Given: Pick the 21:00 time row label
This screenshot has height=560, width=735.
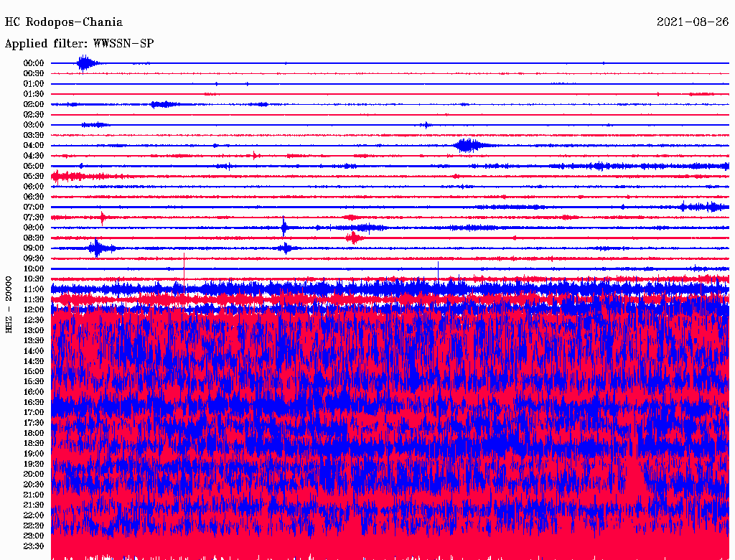Looking at the screenshot, I should (x=34, y=495).
